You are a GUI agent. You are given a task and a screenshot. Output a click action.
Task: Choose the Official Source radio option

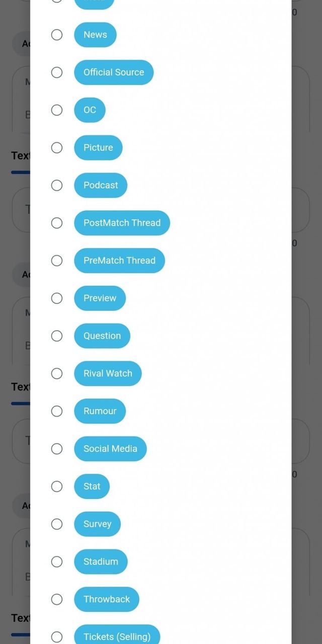pos(57,72)
